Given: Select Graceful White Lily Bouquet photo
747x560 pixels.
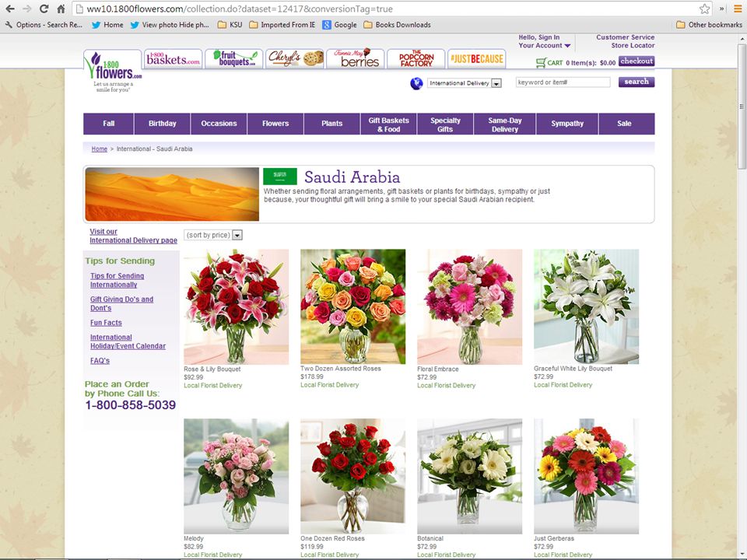Looking at the screenshot, I should click(x=587, y=306).
